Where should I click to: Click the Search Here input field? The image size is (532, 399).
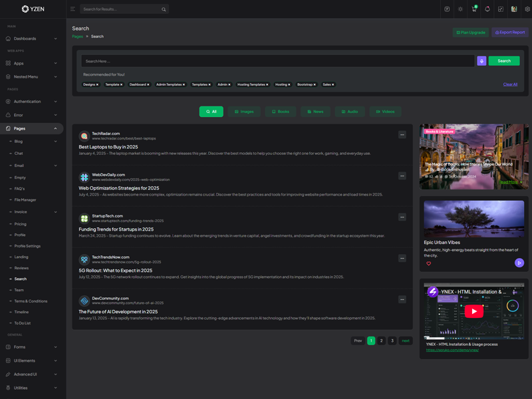tap(279, 61)
